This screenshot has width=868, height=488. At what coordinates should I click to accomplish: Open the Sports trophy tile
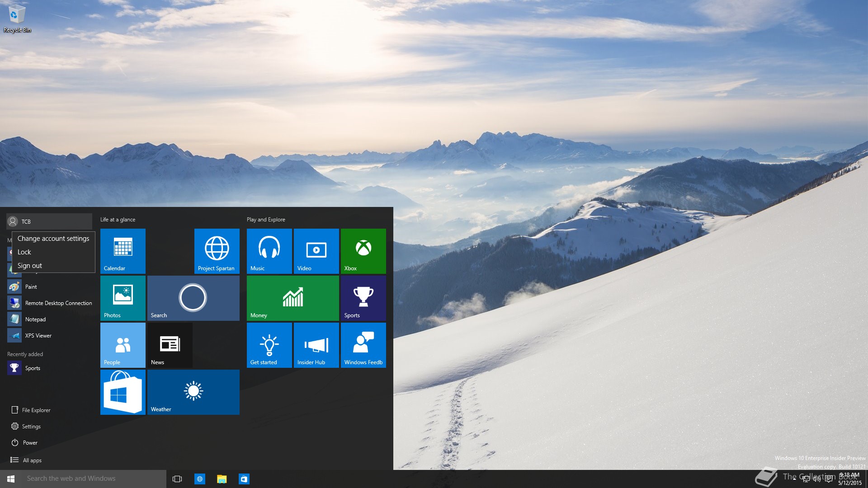point(363,298)
